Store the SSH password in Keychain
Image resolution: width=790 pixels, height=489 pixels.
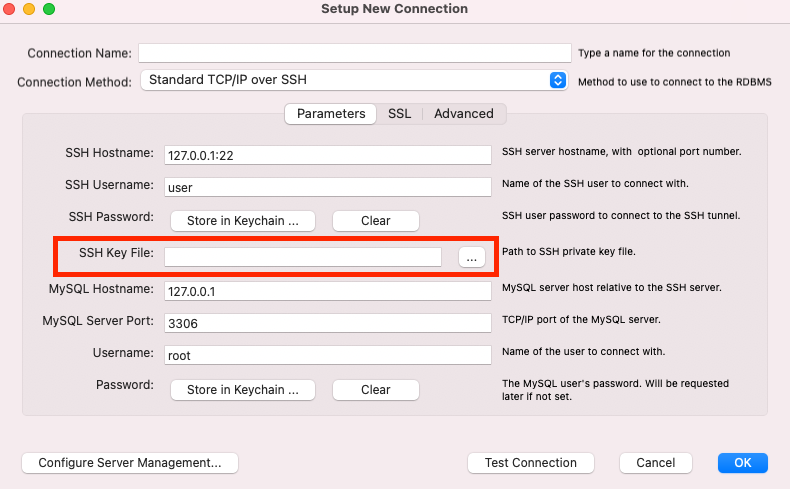point(243,221)
